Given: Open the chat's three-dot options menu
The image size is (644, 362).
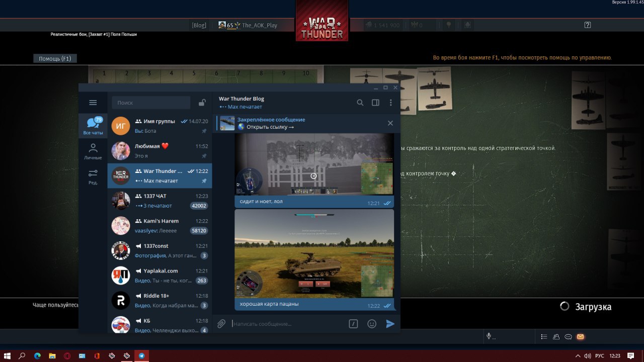Looking at the screenshot, I should [x=390, y=103].
